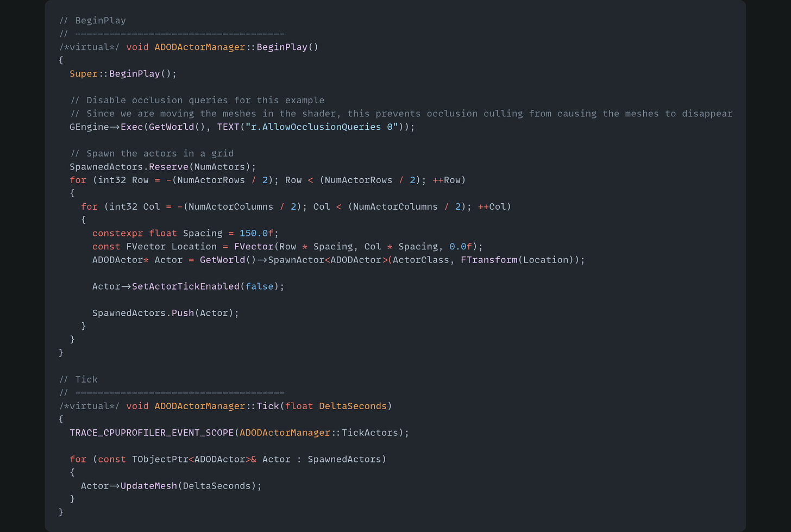
Task: Click the '// Spawn the actors in a grid' comment
Action: click(152, 153)
